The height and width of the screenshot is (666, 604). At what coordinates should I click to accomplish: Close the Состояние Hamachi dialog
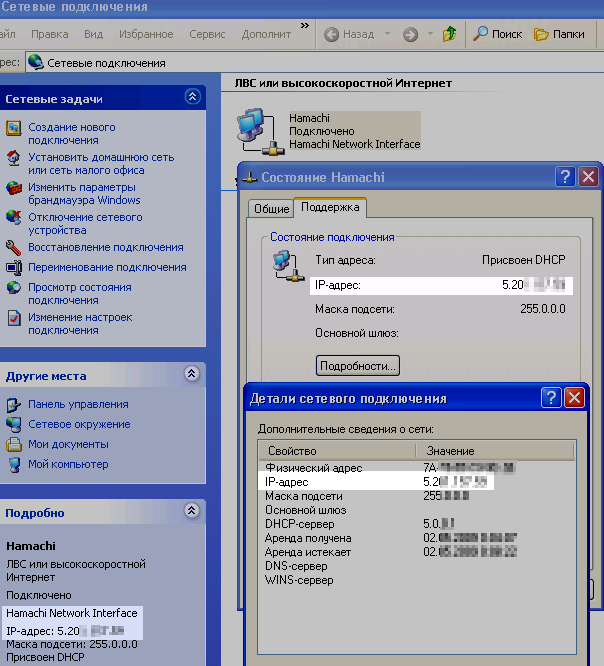588,176
